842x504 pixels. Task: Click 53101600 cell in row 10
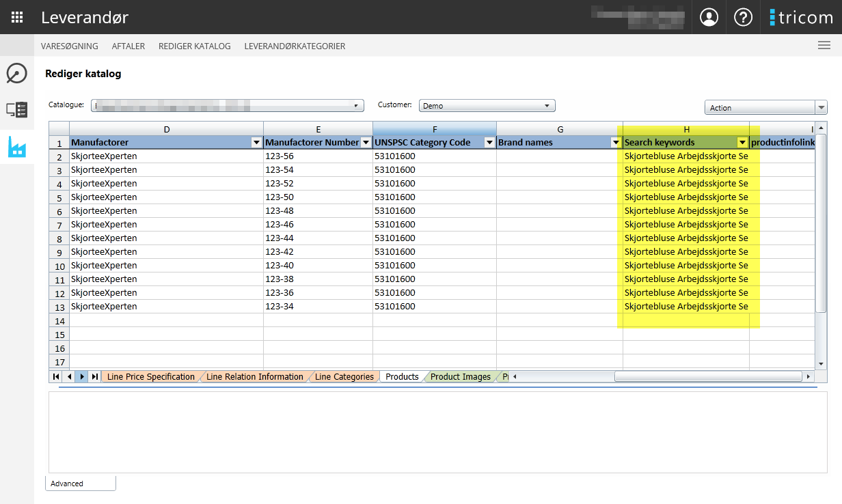435,266
